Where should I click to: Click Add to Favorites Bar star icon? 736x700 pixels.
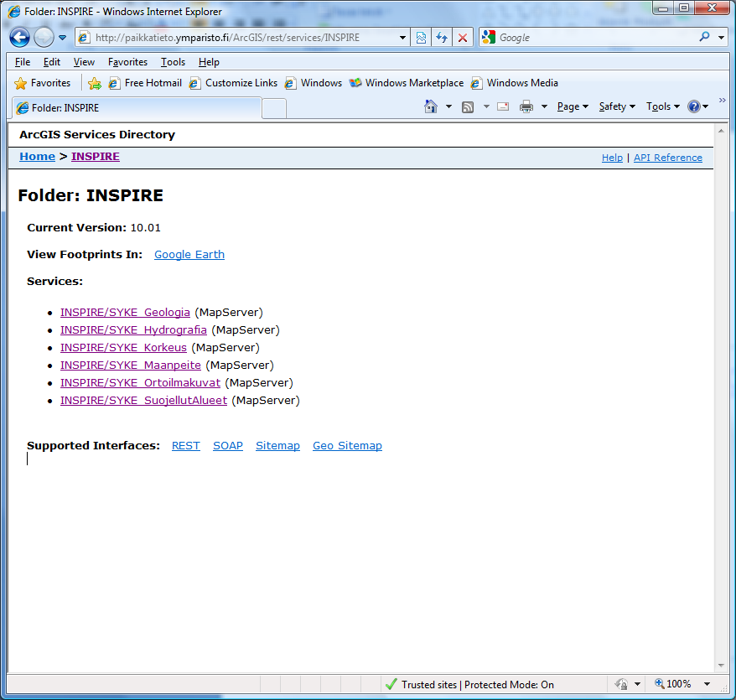[95, 83]
